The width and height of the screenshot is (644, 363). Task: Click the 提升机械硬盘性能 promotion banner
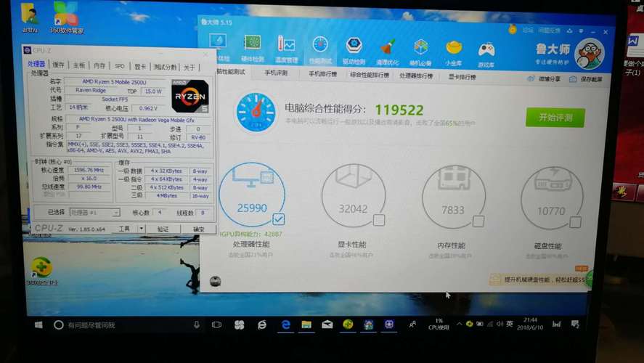click(540, 280)
